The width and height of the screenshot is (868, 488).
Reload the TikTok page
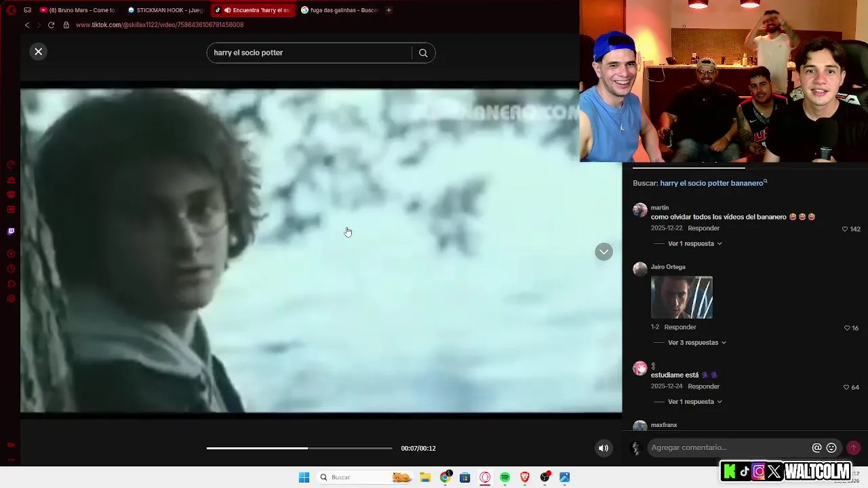pyautogui.click(x=51, y=25)
